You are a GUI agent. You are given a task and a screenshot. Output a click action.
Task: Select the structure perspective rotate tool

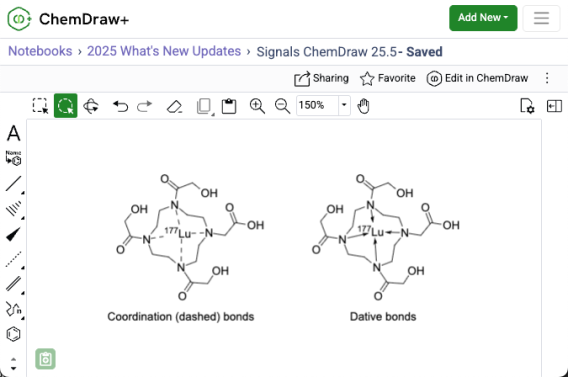(91, 106)
